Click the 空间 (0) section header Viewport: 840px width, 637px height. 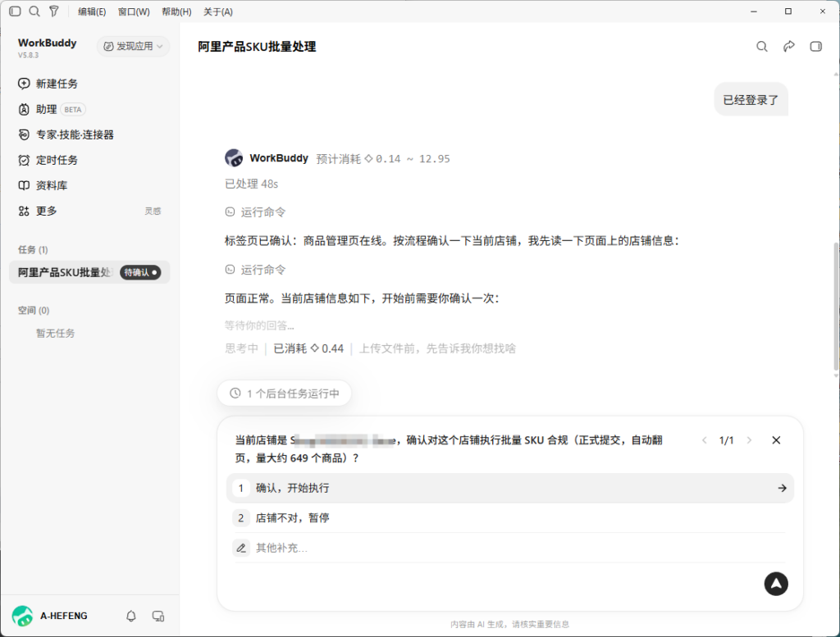[34, 311]
